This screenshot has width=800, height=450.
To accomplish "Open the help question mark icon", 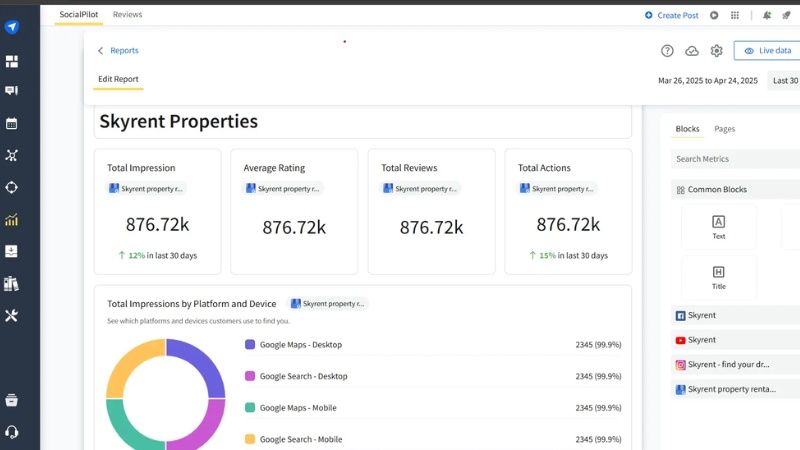I will [x=667, y=51].
